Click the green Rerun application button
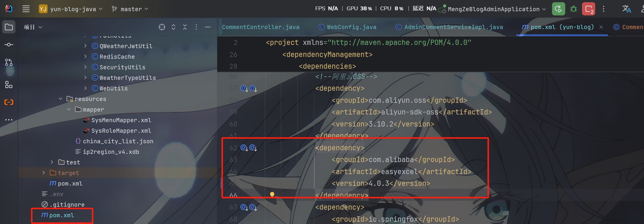The image size is (644, 224). [x=558, y=9]
